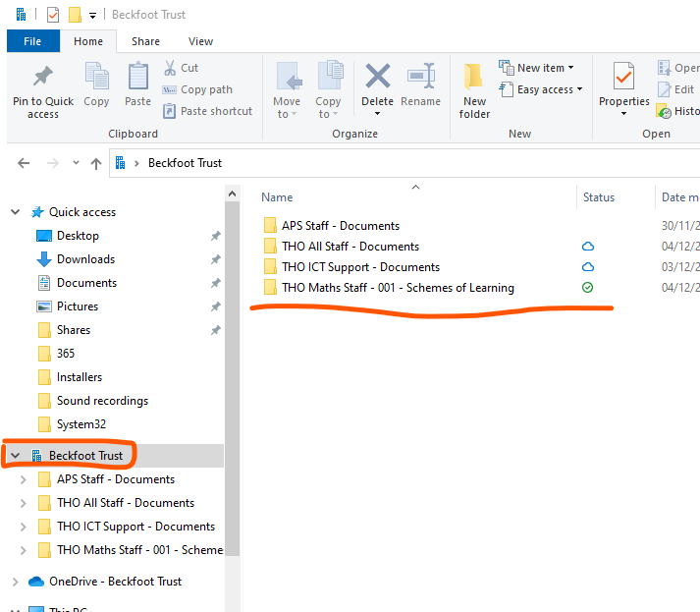Sort by the Status column header
Screen dimensions: 700x612
coord(599,197)
